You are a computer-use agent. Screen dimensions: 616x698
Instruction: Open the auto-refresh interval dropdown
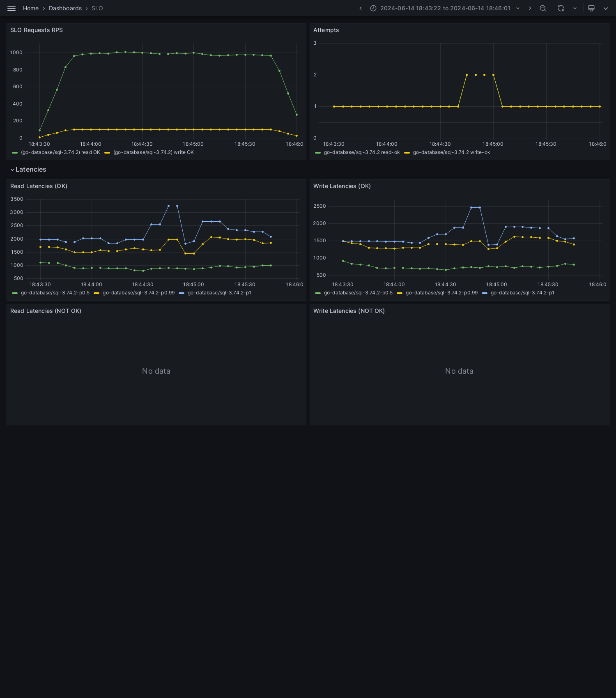click(575, 8)
